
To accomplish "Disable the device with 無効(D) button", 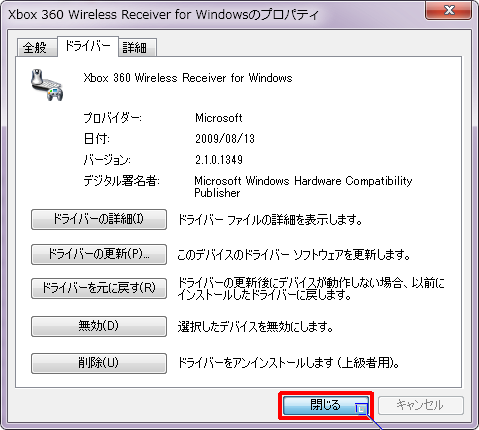I will coord(99,326).
